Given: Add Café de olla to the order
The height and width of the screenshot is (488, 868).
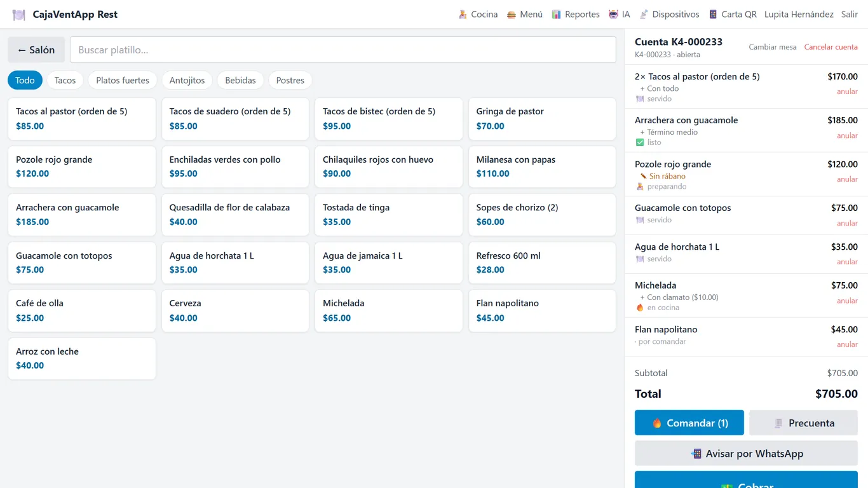Looking at the screenshot, I should tap(82, 311).
